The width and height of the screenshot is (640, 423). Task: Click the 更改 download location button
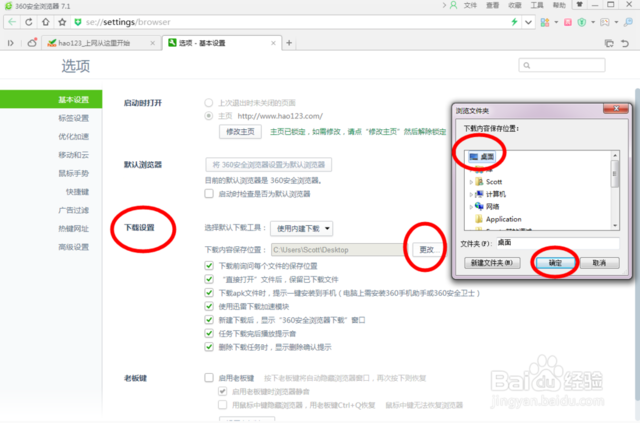click(427, 250)
